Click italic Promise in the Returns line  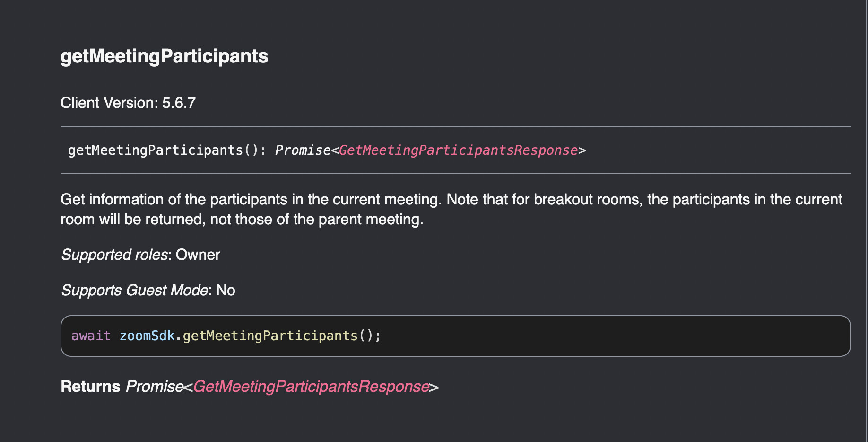tap(154, 387)
